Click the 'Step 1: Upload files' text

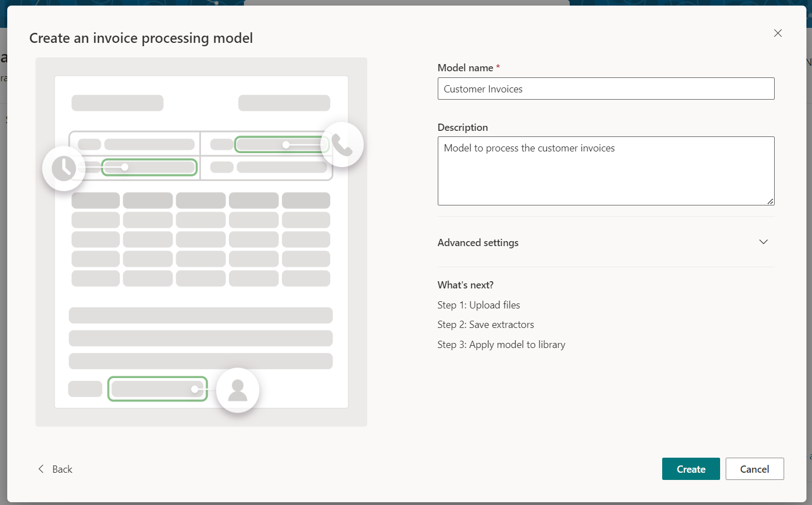478,305
